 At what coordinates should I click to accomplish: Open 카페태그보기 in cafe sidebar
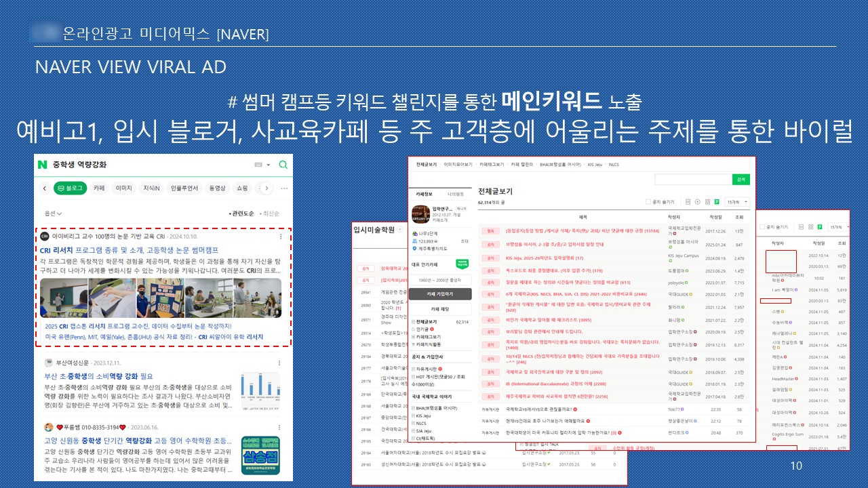427,336
